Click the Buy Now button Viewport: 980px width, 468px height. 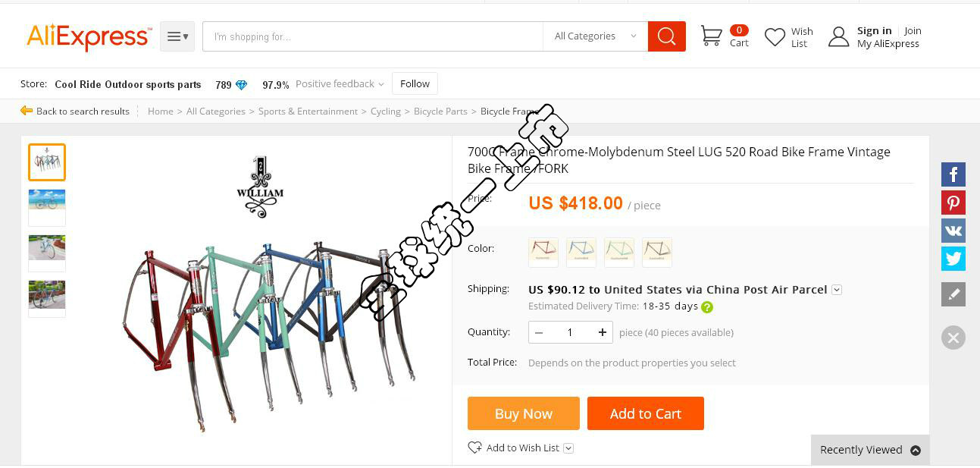point(524,413)
